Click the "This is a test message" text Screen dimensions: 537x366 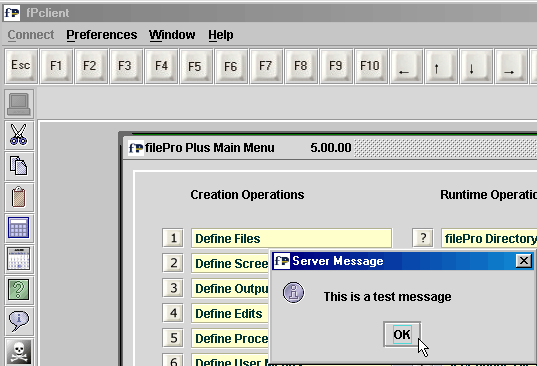387,296
